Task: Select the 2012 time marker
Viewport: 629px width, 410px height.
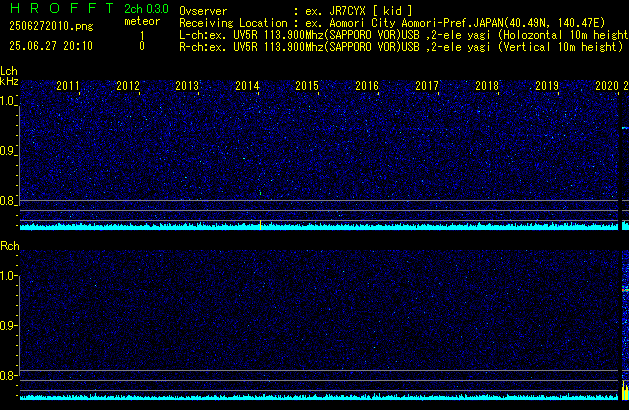Action: pyautogui.click(x=128, y=86)
